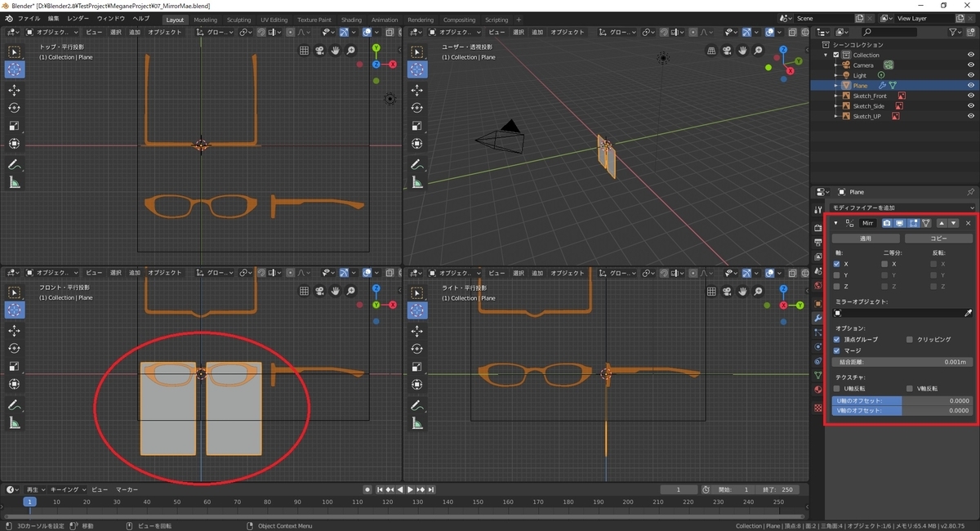Pick mirror object with the eyedropper

tap(969, 313)
